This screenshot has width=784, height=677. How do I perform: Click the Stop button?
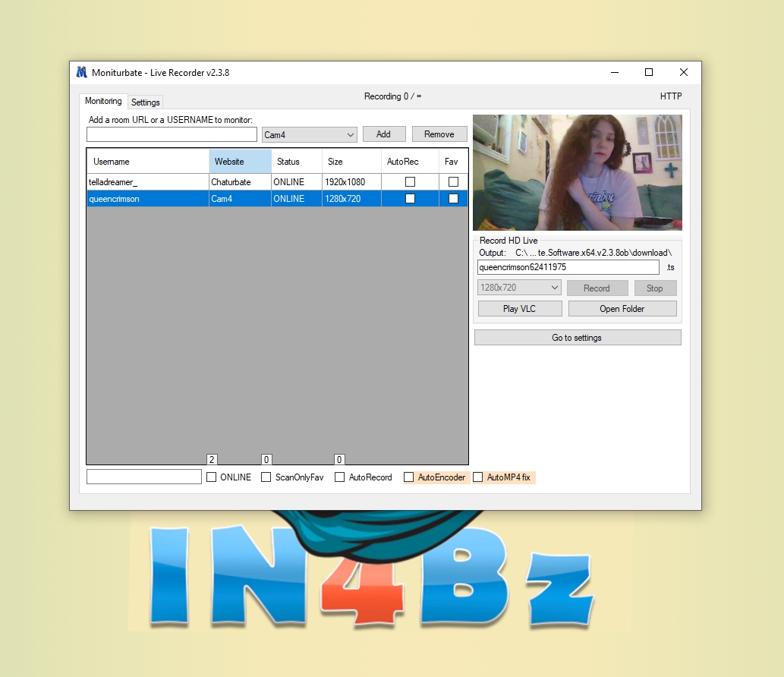[655, 288]
